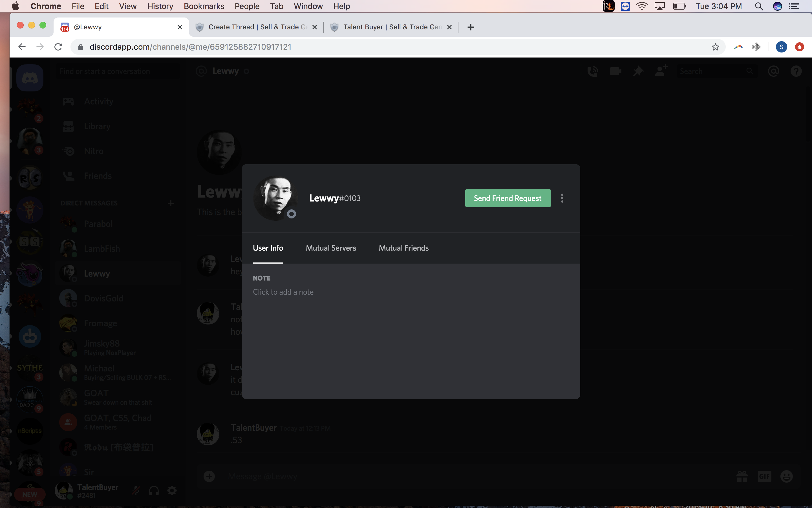The width and height of the screenshot is (812, 508).
Task: Switch to Create Thread browser tab
Action: tap(256, 27)
